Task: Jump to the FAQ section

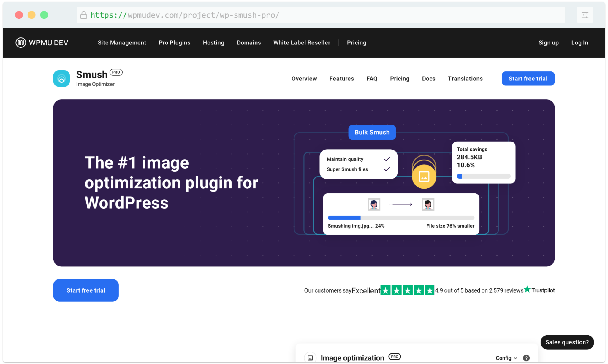Action: pos(372,79)
